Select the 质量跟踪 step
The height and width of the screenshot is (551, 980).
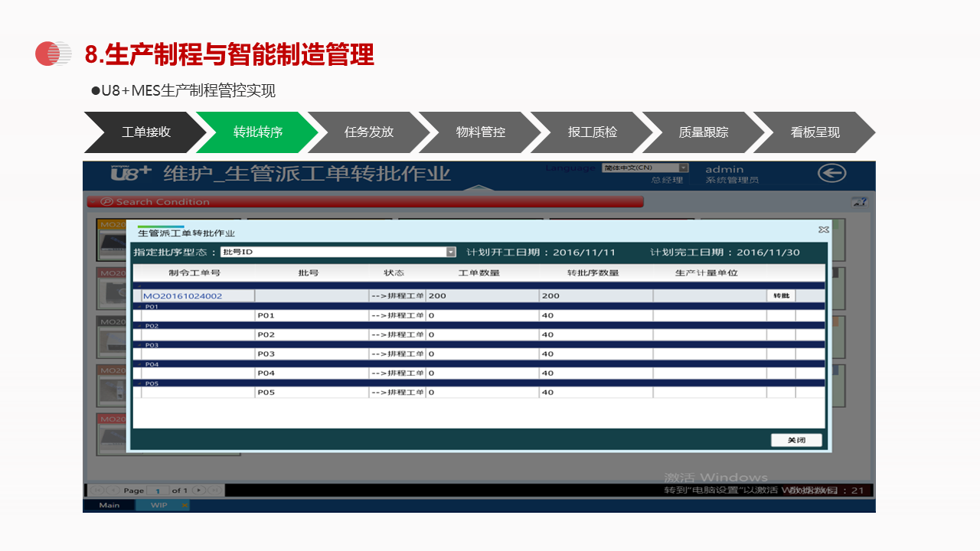703,132
